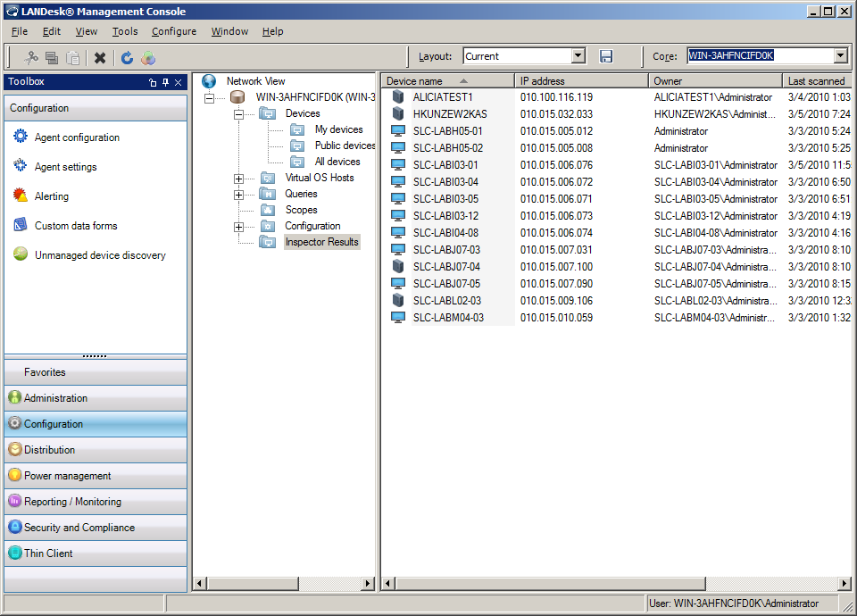Open the Tools menu
This screenshot has width=857, height=616.
pos(125,32)
